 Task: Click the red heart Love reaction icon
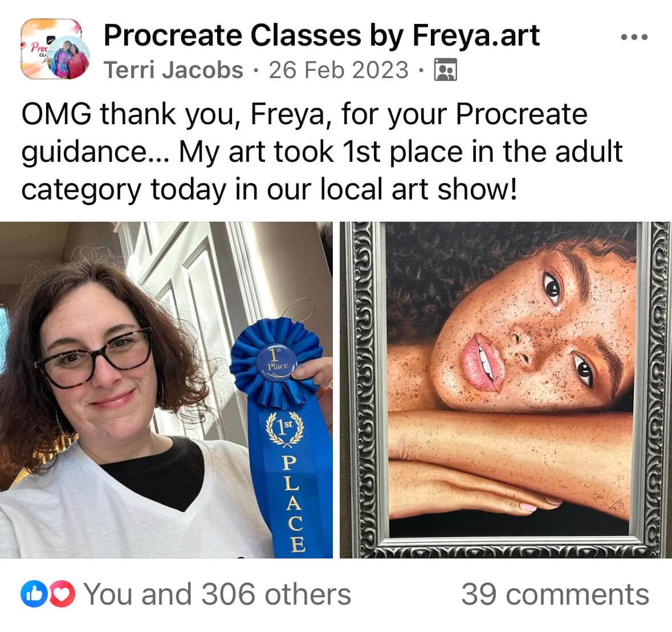62,594
